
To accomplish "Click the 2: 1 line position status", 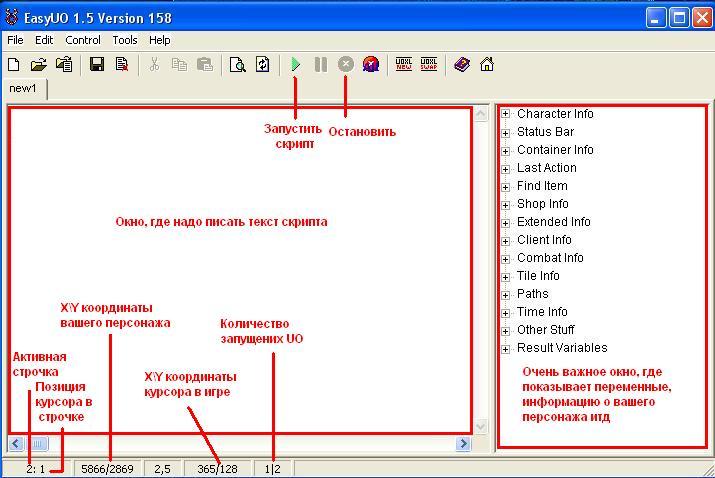I will pos(36,469).
